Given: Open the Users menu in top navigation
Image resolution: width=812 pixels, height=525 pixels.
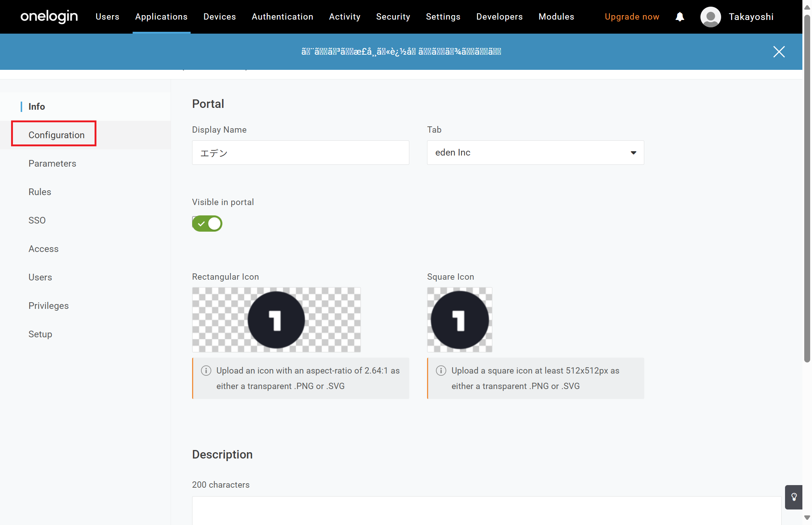Looking at the screenshot, I should coord(107,17).
